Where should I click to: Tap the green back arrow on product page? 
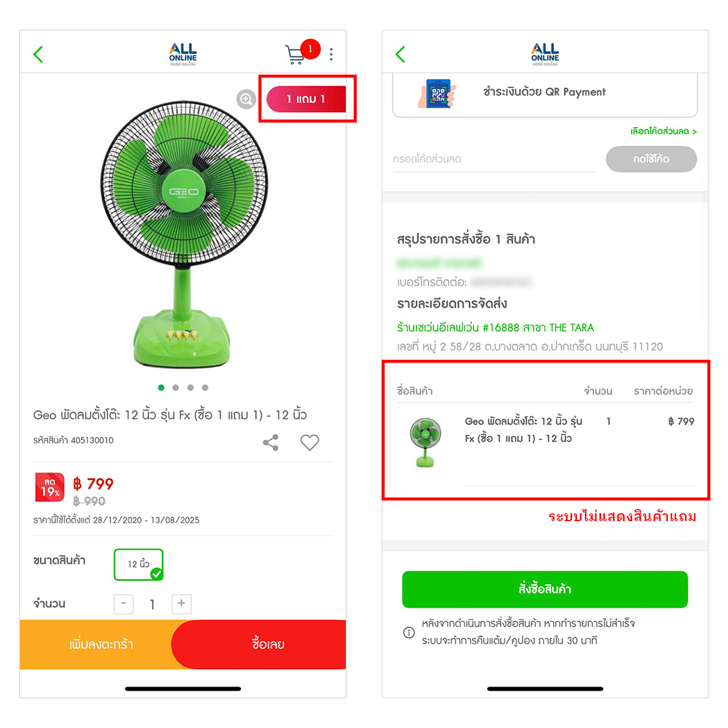pyautogui.click(x=38, y=54)
